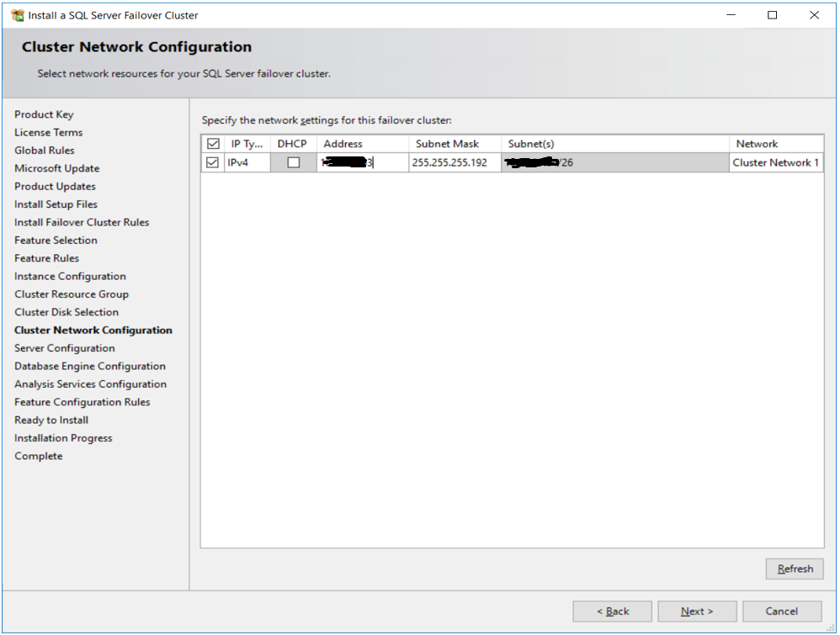This screenshot has width=840, height=635.
Task: Click the Address input field
Action: (x=363, y=162)
